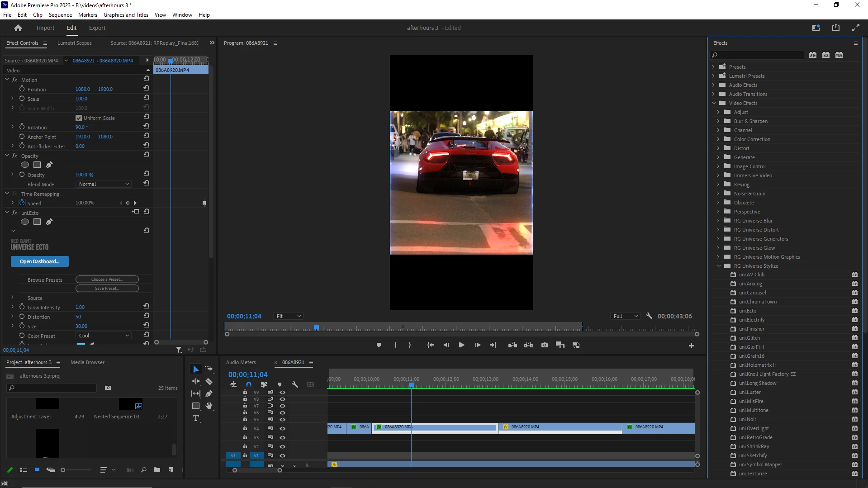Click the Open Dashboard button
868x488 pixels.
coord(39,261)
